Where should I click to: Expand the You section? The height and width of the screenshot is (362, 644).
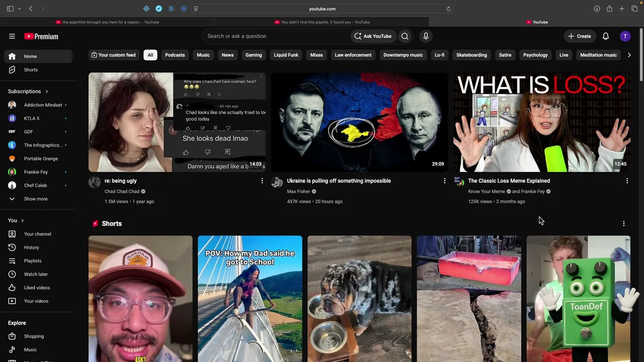pyautogui.click(x=16, y=220)
